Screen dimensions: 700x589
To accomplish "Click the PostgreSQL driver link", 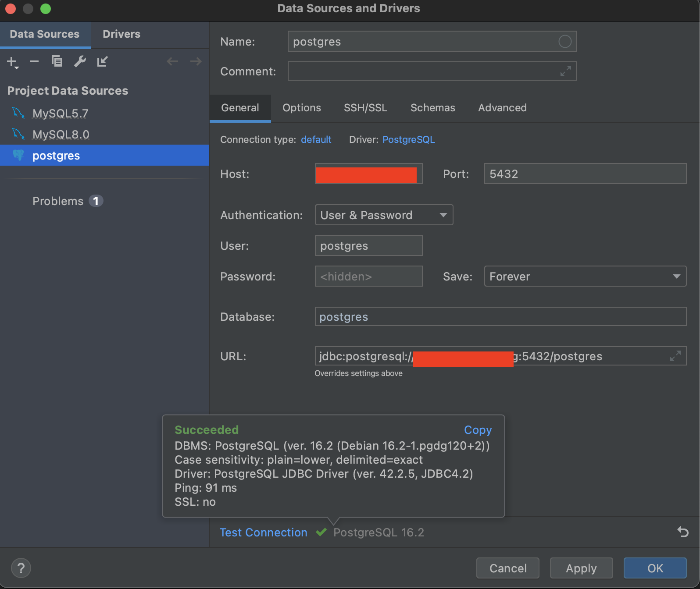I will [409, 139].
